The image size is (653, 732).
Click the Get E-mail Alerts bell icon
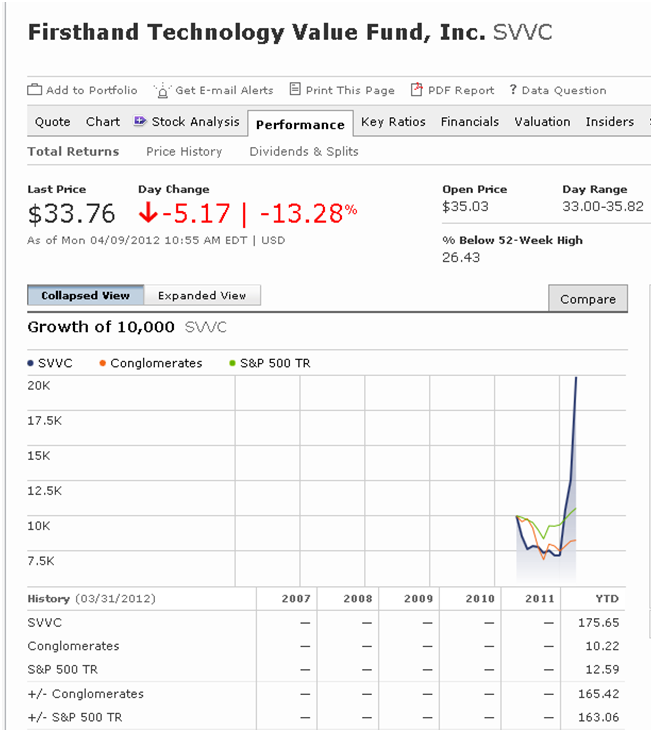[162, 90]
